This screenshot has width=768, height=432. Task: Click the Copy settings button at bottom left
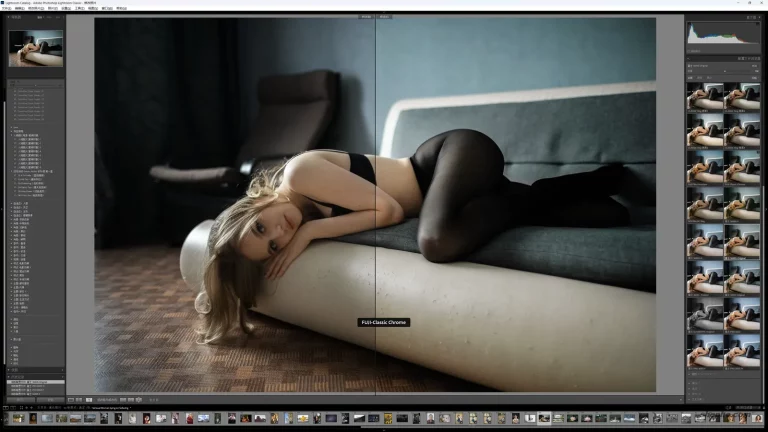click(20, 399)
